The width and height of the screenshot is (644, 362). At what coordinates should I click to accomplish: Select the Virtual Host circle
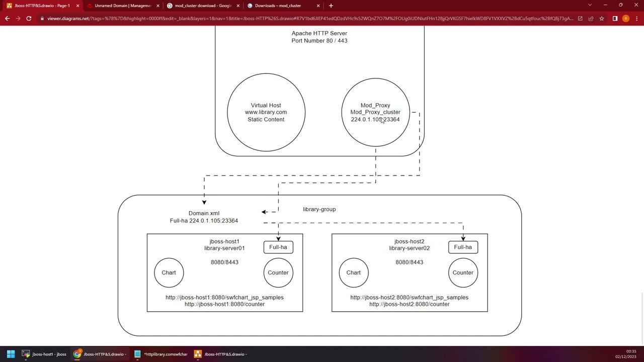(x=266, y=112)
